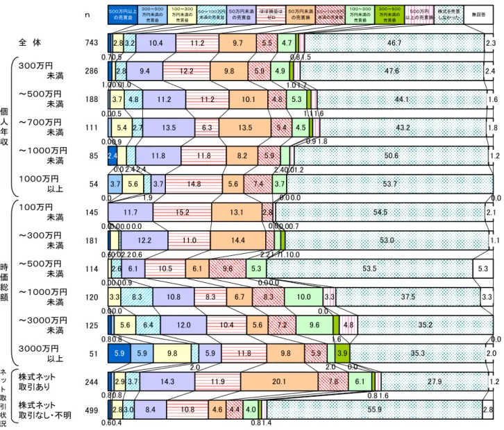Click the orange 14.4 bar segment
Viewport: 504px width, 430px height.
(238, 241)
